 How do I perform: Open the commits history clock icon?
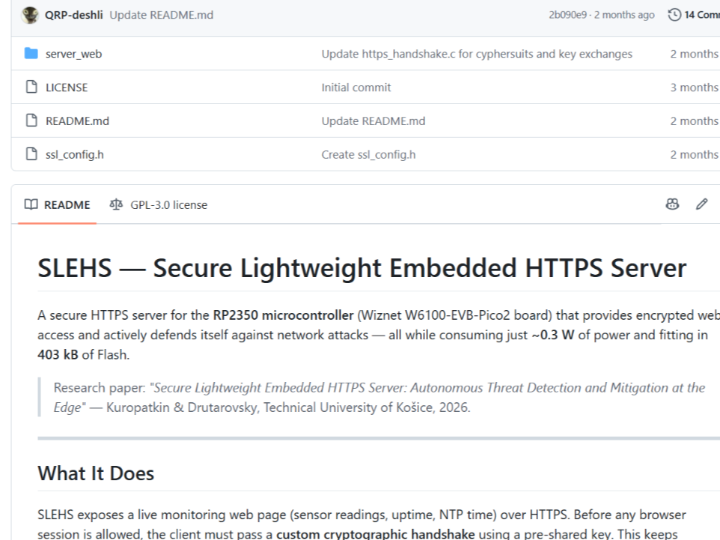coord(674,15)
